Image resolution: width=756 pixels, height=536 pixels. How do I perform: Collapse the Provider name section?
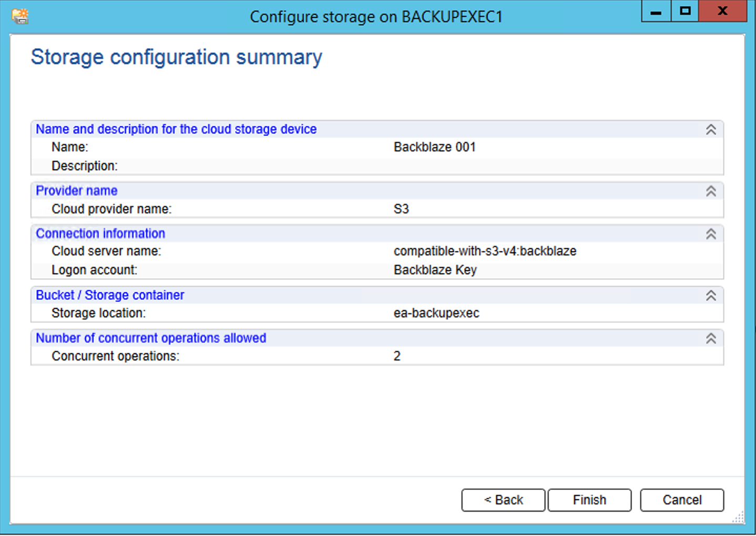coord(711,191)
